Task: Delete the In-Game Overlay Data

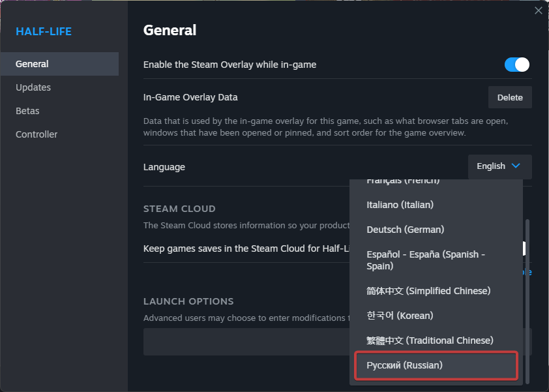Action: point(510,97)
